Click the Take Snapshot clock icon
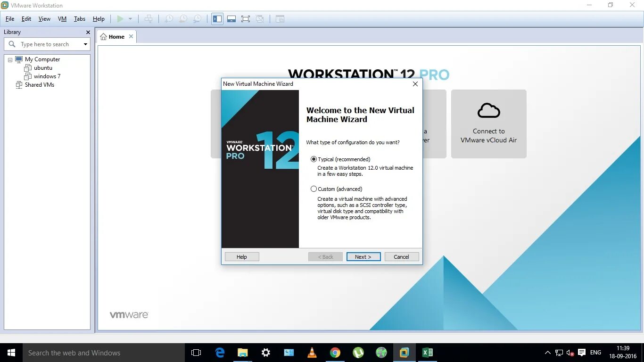 click(x=168, y=19)
